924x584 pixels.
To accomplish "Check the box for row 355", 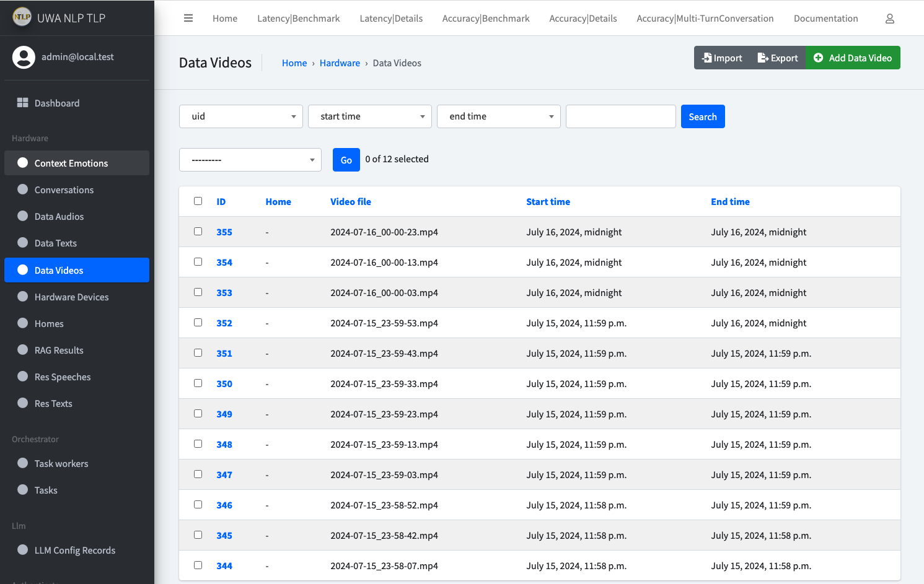I will [x=198, y=232].
